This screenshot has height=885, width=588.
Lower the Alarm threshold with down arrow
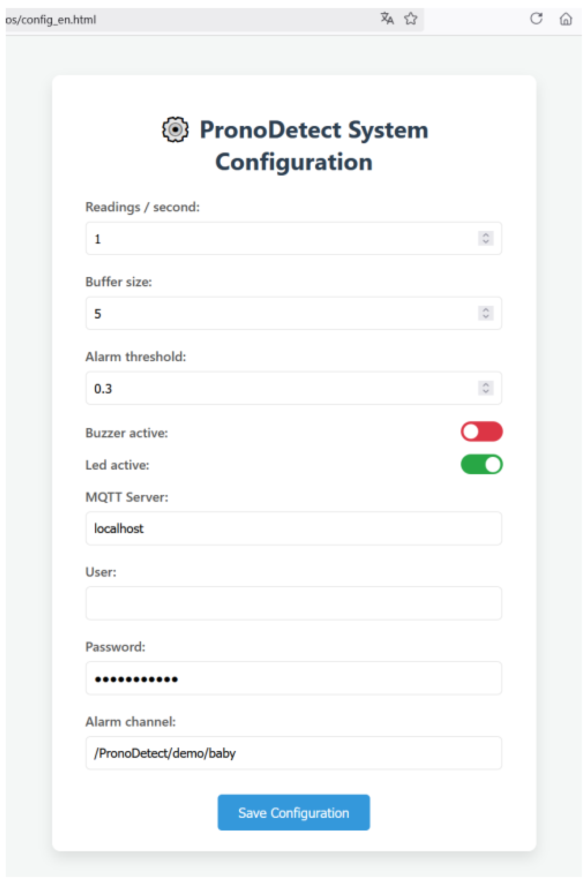486,391
